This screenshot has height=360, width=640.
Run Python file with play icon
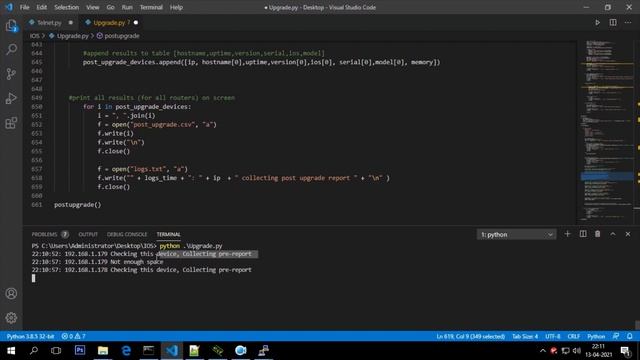tap(598, 23)
